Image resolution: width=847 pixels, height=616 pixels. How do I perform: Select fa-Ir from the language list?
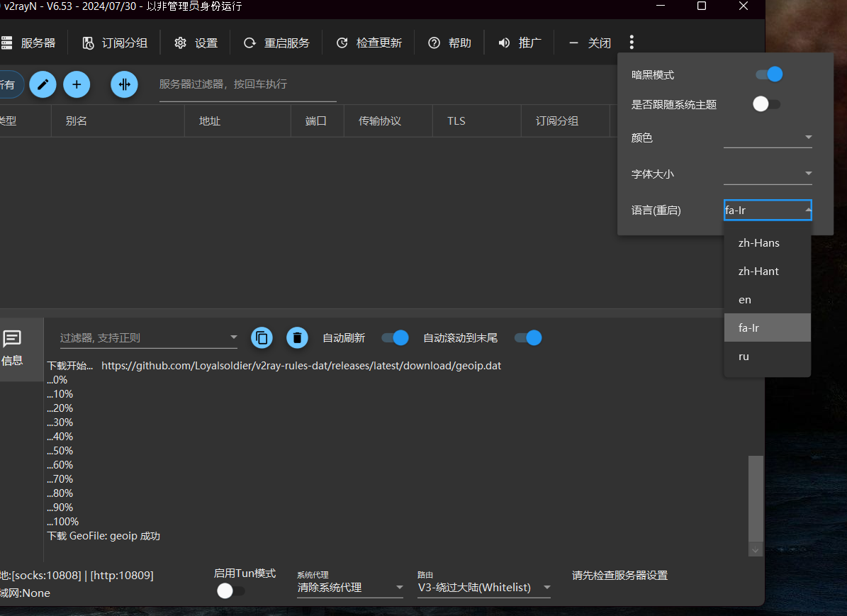pos(767,328)
